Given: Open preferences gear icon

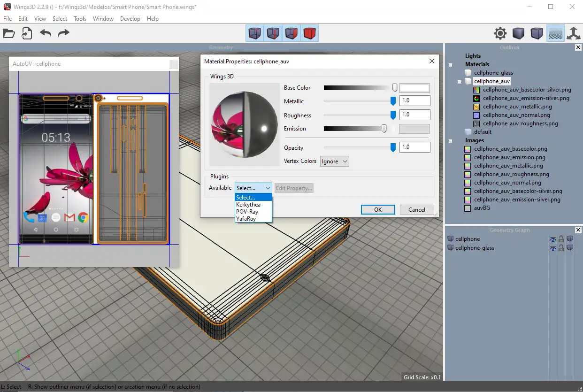Looking at the screenshot, I should [x=500, y=33].
